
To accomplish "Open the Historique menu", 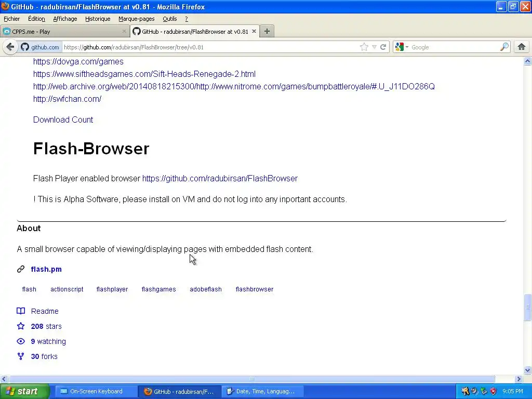I will [98, 19].
